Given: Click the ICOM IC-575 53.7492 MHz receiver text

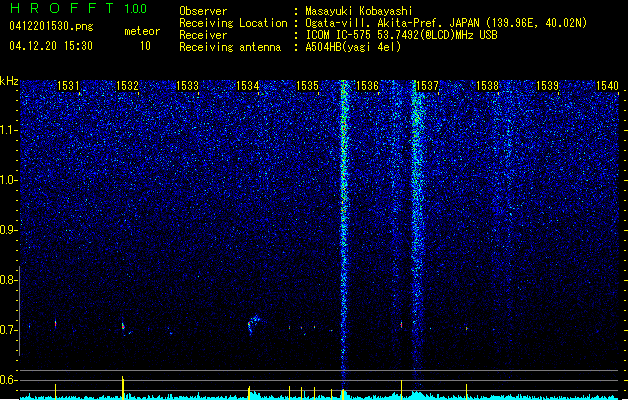Looking at the screenshot, I should click(402, 35).
